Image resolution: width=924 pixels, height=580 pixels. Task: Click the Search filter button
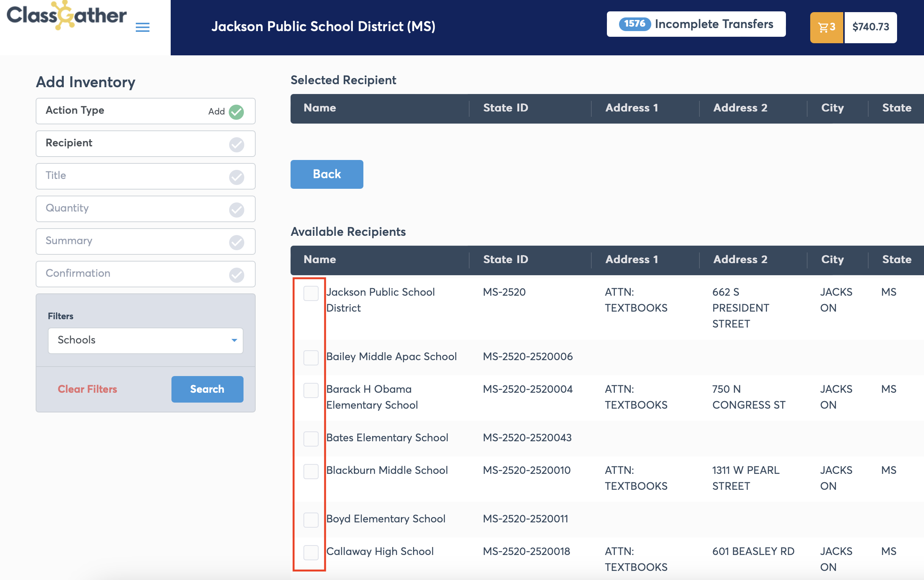[207, 389]
